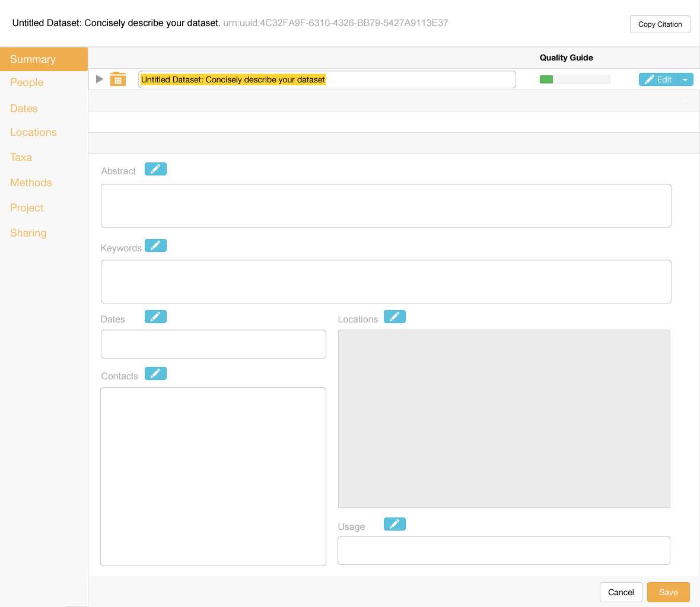The height and width of the screenshot is (607, 700).
Task: Click the Usage edit pencil icon
Action: click(394, 525)
